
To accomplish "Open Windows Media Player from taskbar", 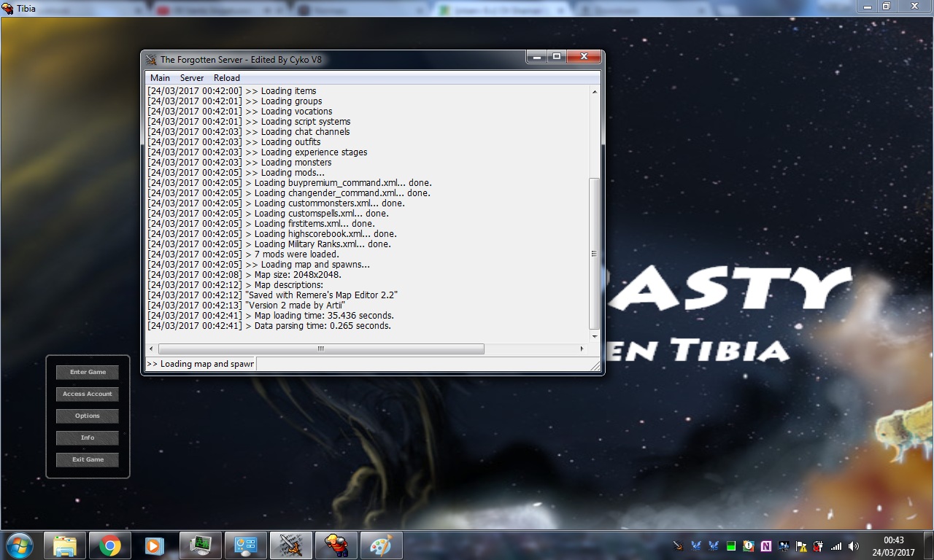I will click(154, 545).
